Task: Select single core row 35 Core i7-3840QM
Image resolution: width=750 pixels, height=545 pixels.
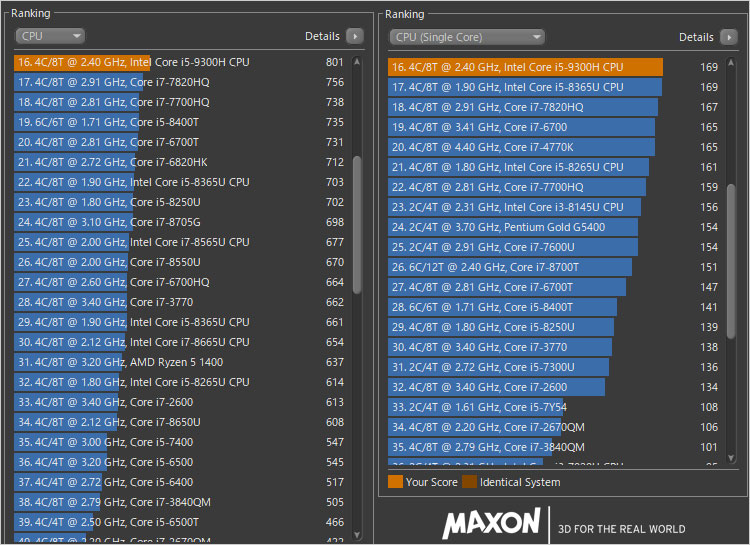Action: click(x=554, y=447)
